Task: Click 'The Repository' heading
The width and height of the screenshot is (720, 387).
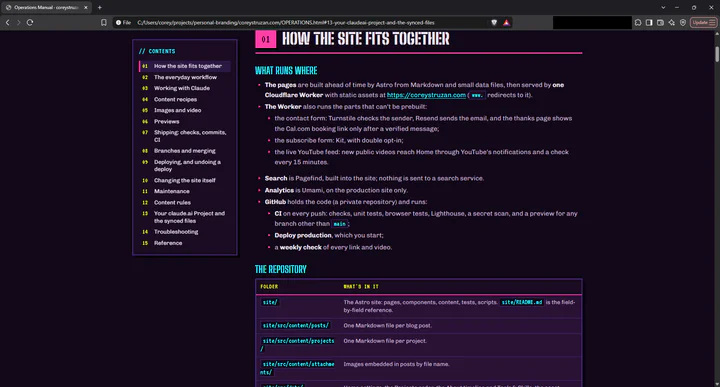Action: [x=281, y=269]
